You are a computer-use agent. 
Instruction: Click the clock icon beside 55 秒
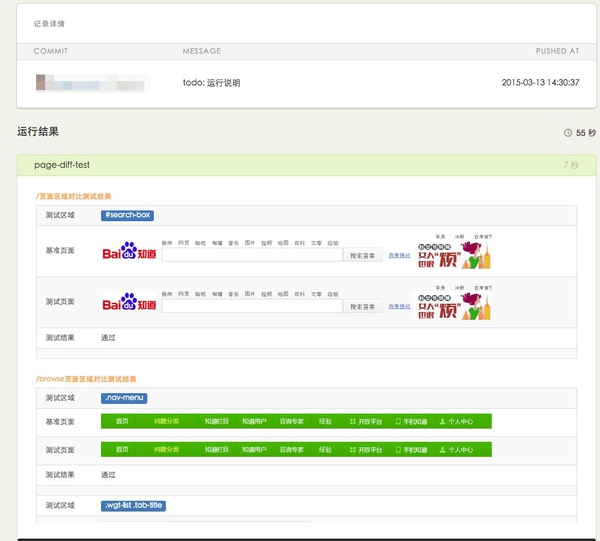(x=568, y=132)
